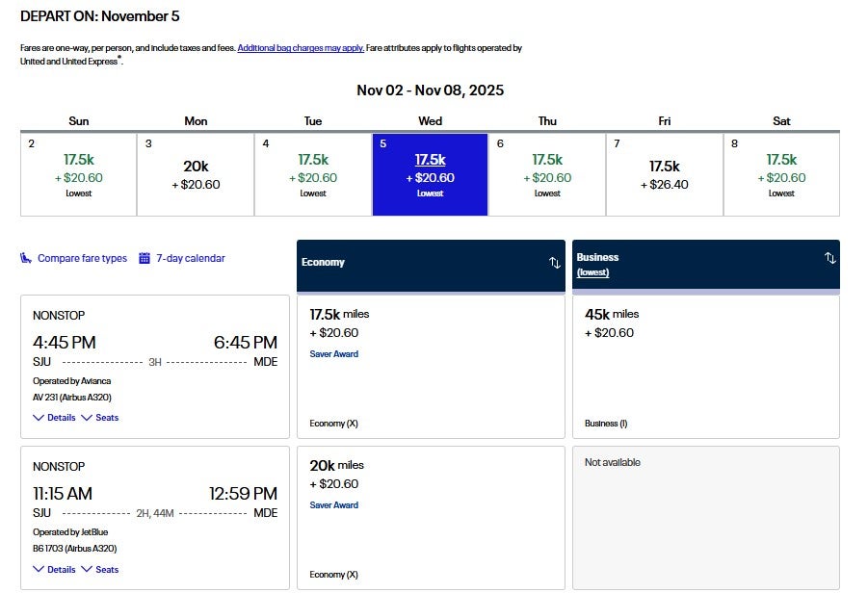Expand Seats for the Avianca AV 231 flight

coord(100,418)
